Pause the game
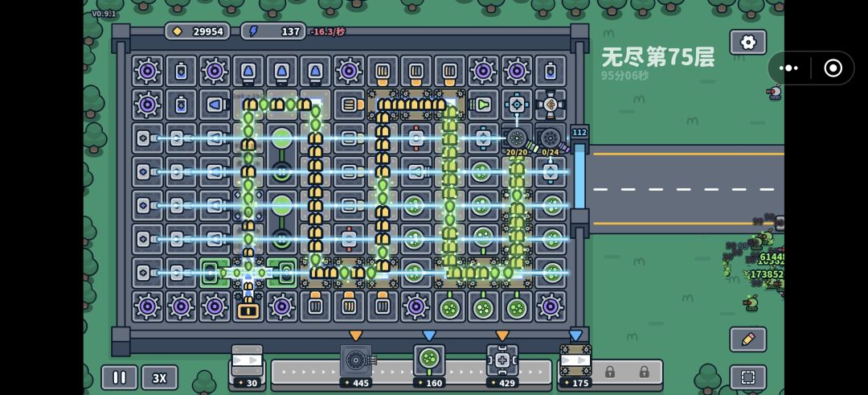 pyautogui.click(x=119, y=377)
